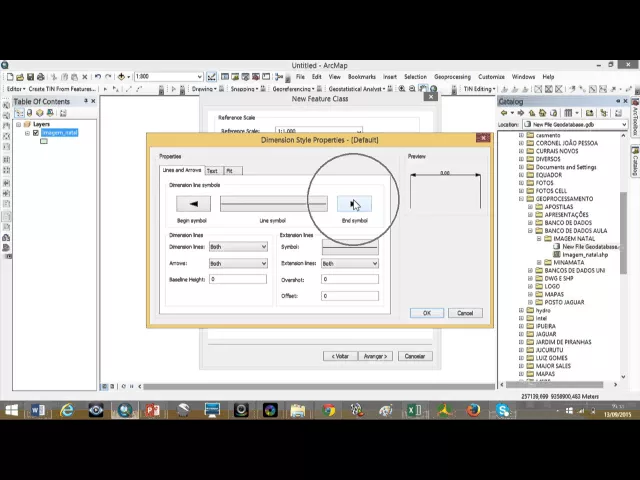This screenshot has width=640, height=480.
Task: Select imagem_natal.shp in the Catalog tree
Action: tap(585, 254)
